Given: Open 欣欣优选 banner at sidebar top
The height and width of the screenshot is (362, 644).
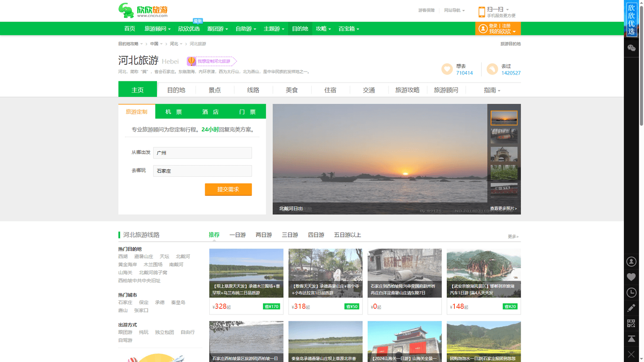Looking at the screenshot, I should click(631, 19).
